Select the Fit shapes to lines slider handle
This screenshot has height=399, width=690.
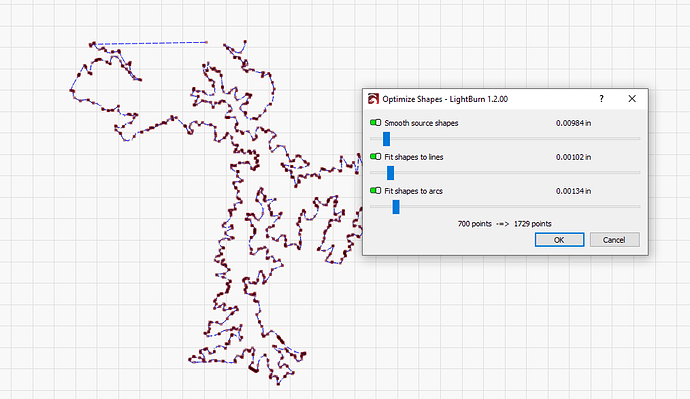coord(390,173)
